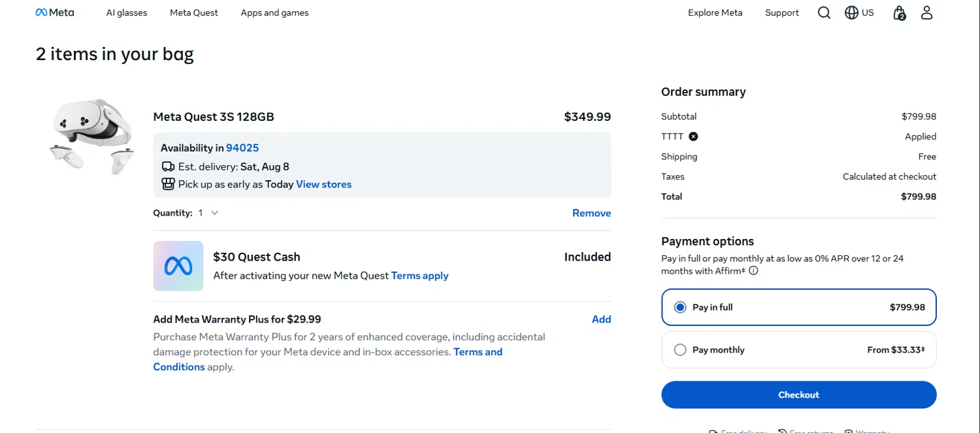Add Meta Warranty Plus
This screenshot has height=433, width=980.
click(601, 319)
